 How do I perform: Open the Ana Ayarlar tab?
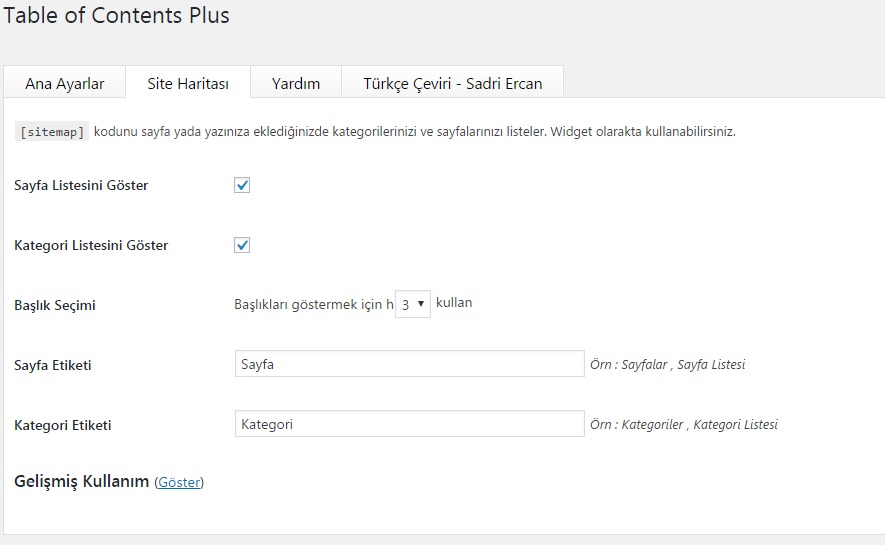64,83
